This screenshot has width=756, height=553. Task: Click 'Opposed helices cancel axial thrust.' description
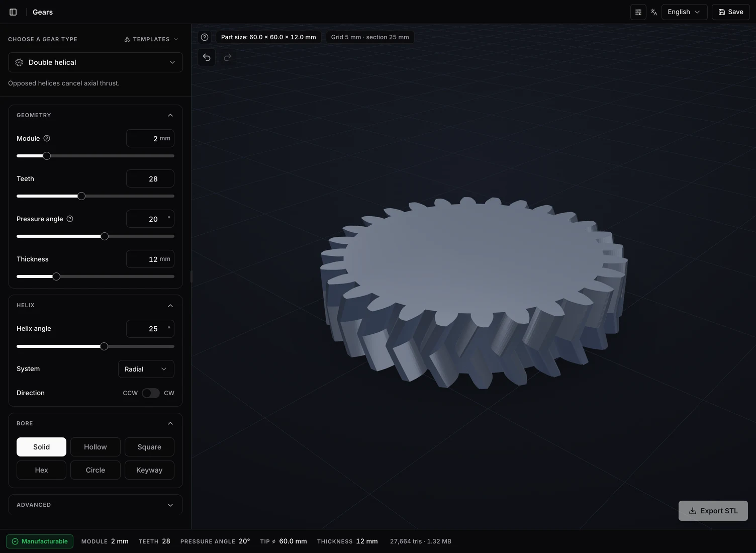64,83
